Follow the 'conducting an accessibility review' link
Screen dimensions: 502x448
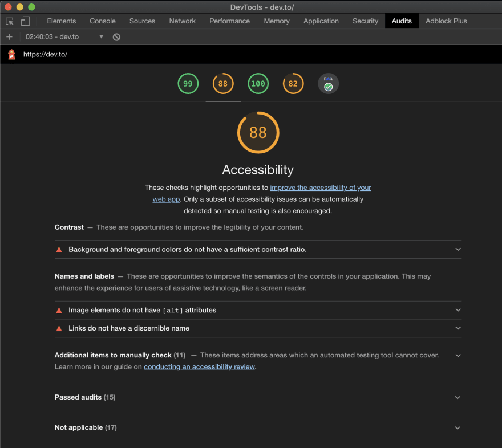[199, 367]
